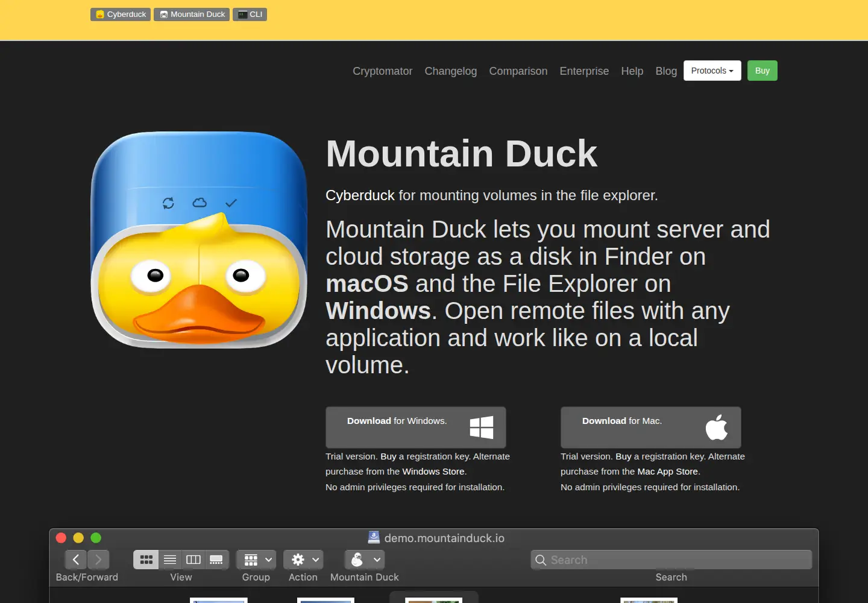
Task: Click Buy link under Windows download
Action: coord(388,456)
